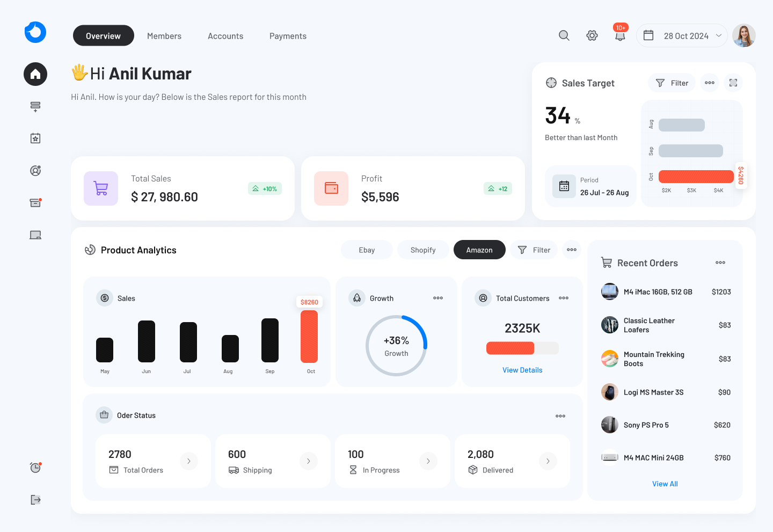Screen dimensions: 773x532
Task: Open Filter in Product Analytics
Action: coord(534,250)
